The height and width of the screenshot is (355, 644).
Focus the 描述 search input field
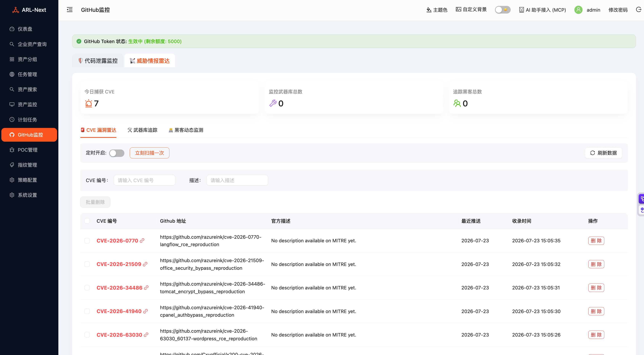(x=237, y=180)
